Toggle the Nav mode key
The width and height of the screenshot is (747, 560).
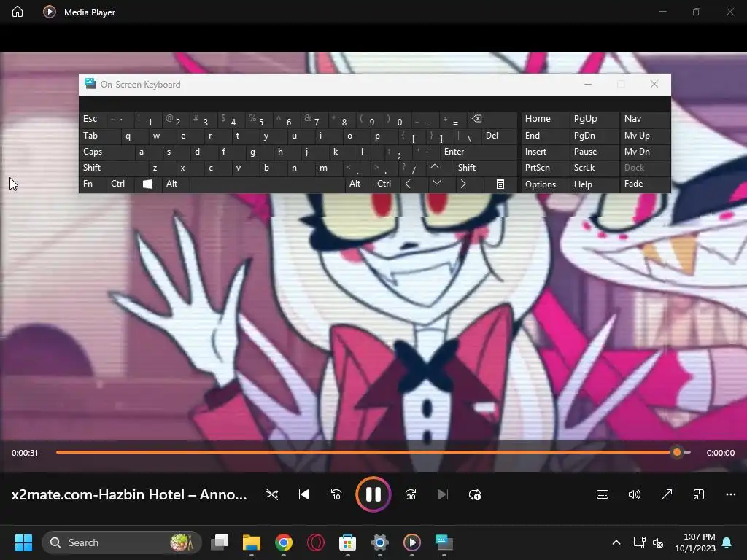tap(645, 119)
